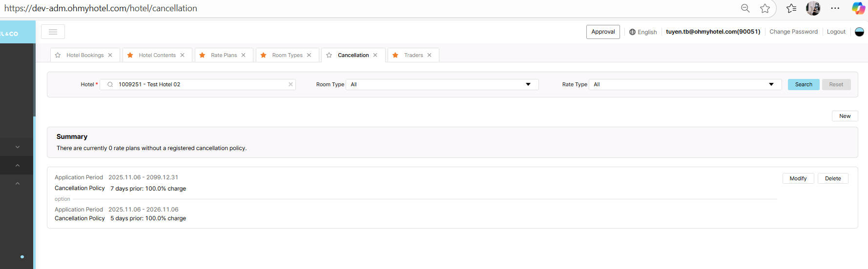Log out of the admin

tap(836, 32)
